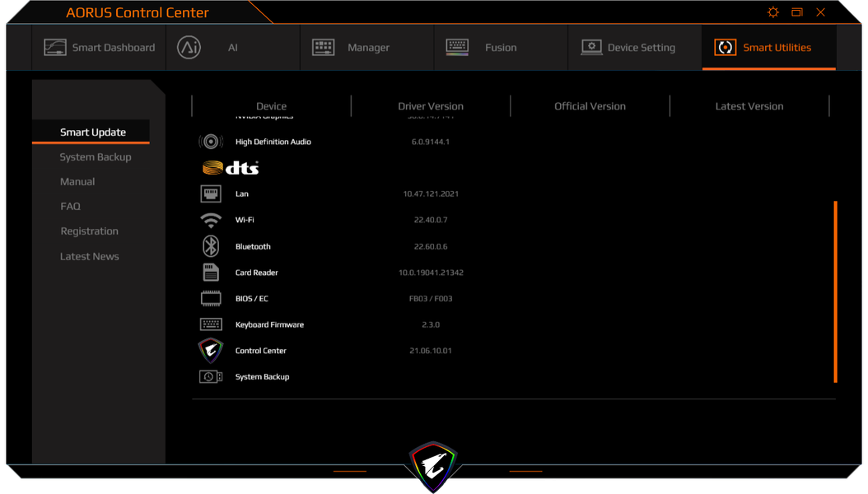868x494 pixels.
Task: Open the Smart Dashboard tab
Action: click(x=99, y=48)
